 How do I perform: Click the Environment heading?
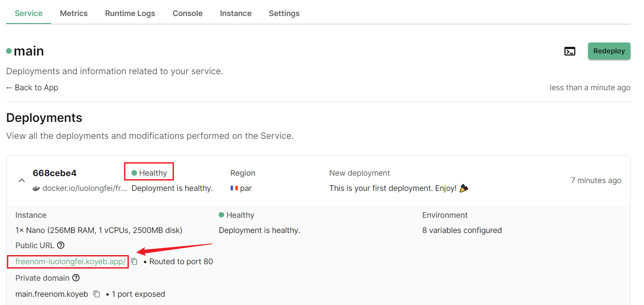pos(445,215)
